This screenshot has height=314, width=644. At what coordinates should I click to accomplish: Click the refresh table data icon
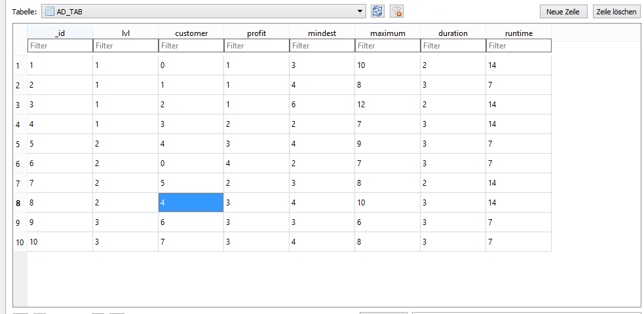(377, 11)
